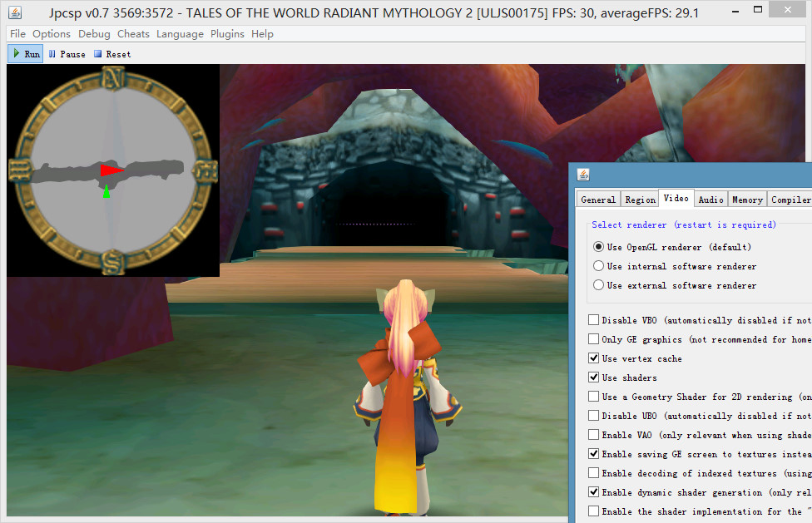Start emulation with the Run button
Image resolution: width=812 pixels, height=523 pixels.
(27, 54)
